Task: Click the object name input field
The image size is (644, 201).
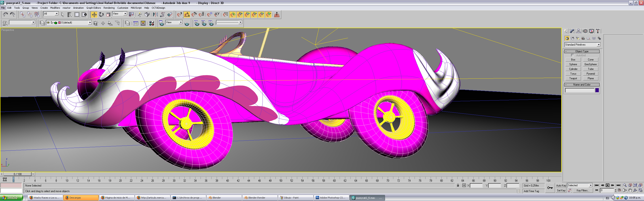Action: click(x=580, y=90)
